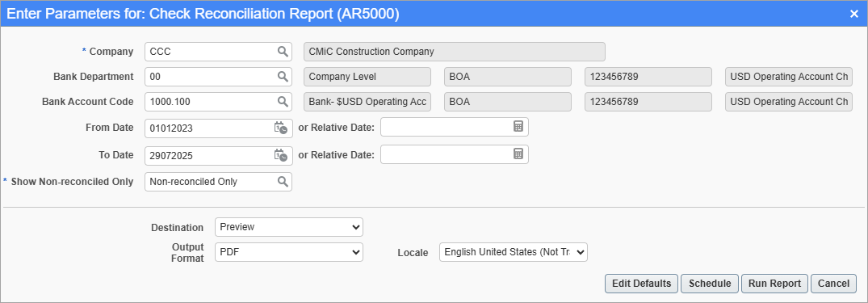Select 123456789 in Bank Department row

pos(648,77)
